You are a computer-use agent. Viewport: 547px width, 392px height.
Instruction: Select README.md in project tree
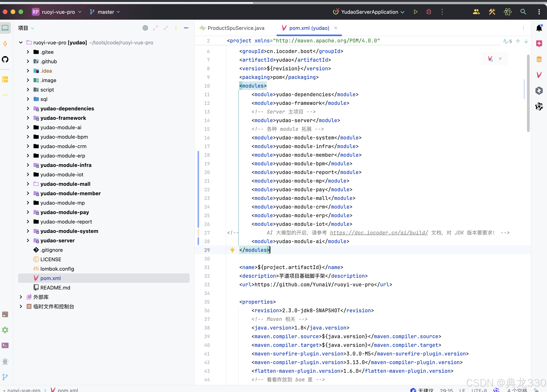(x=55, y=288)
